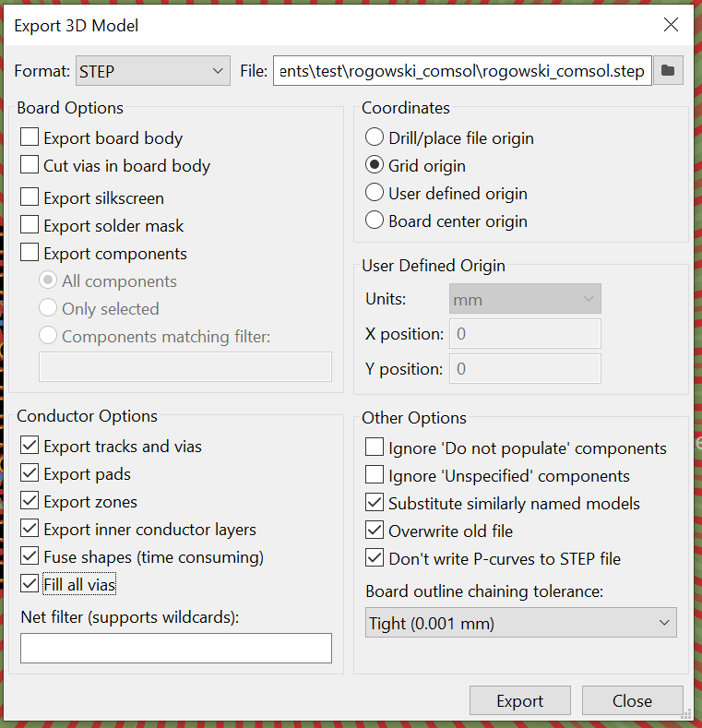Click the Export button
Viewport: 702px width, 728px height.
click(519, 701)
